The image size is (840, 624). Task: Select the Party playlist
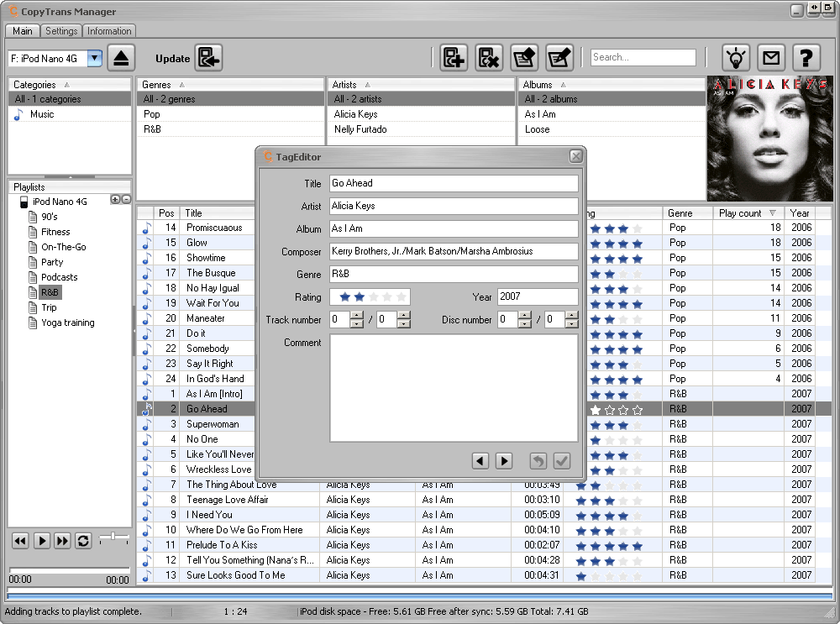pyautogui.click(x=52, y=262)
